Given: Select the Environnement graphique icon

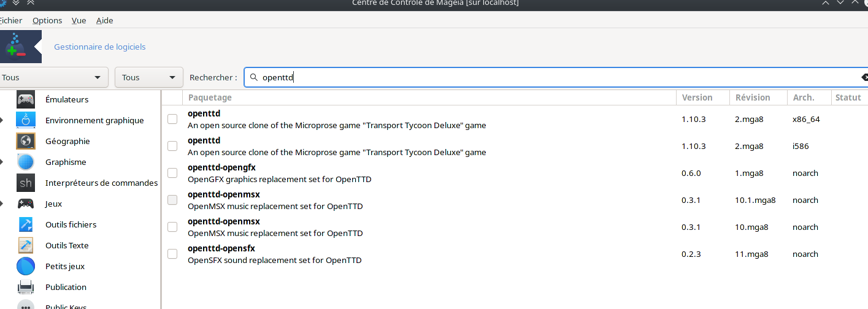Looking at the screenshot, I should pyautogui.click(x=26, y=120).
